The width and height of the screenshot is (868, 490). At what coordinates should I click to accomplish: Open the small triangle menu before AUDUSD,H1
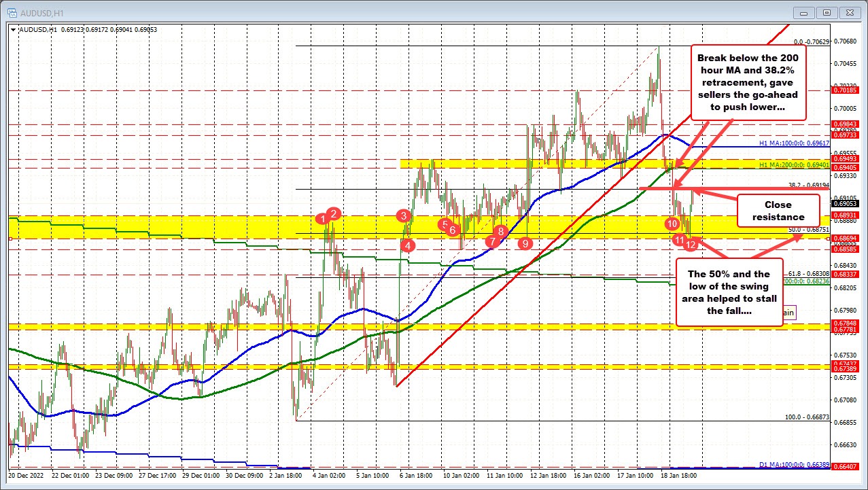tap(13, 30)
